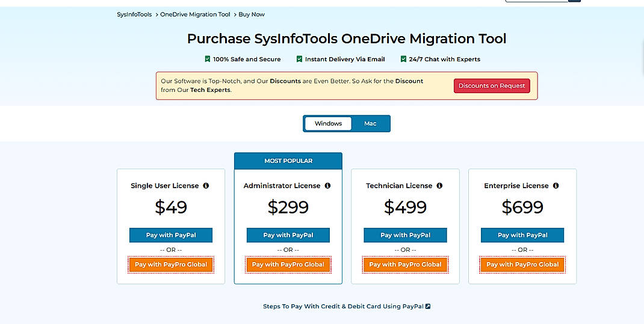Screen dimensions: 644x324
Task: Click the 100% Safe and Secure checkmark icon
Action: (x=208, y=59)
